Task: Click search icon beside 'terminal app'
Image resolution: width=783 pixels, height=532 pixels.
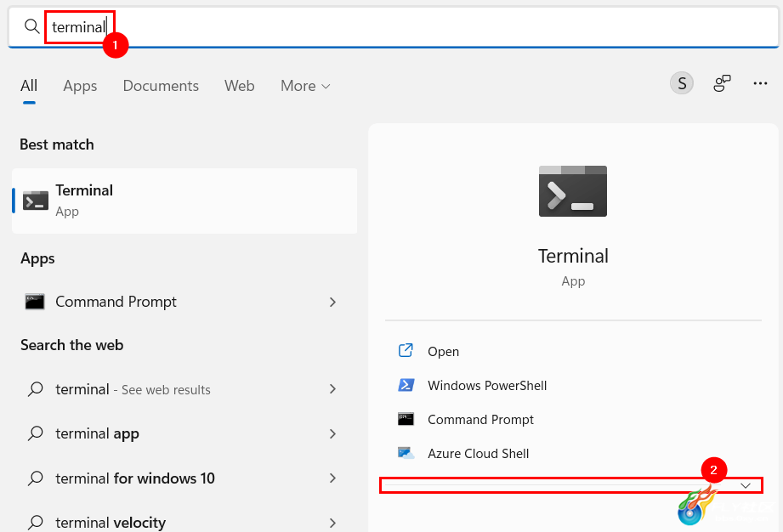Action: tap(35, 433)
